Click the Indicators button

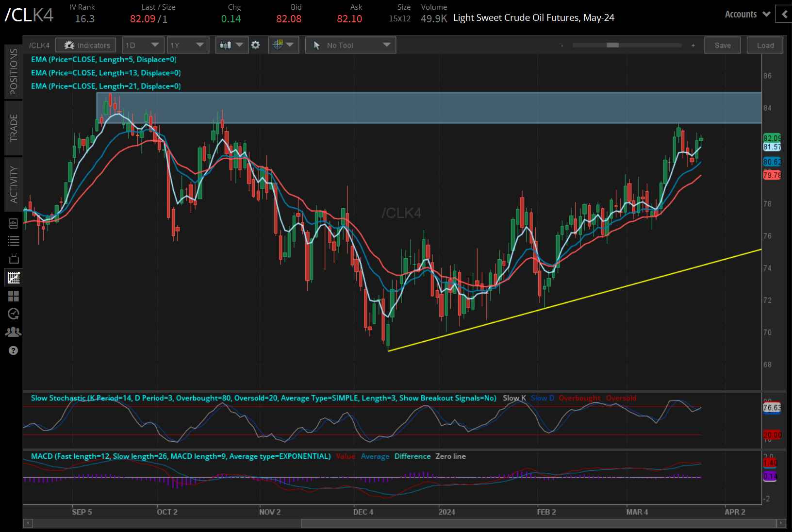pyautogui.click(x=86, y=45)
